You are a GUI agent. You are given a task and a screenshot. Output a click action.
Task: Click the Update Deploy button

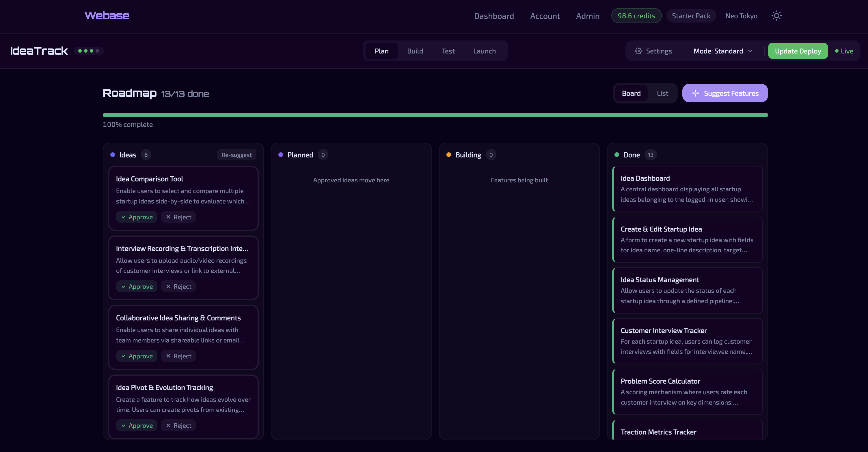coord(798,51)
